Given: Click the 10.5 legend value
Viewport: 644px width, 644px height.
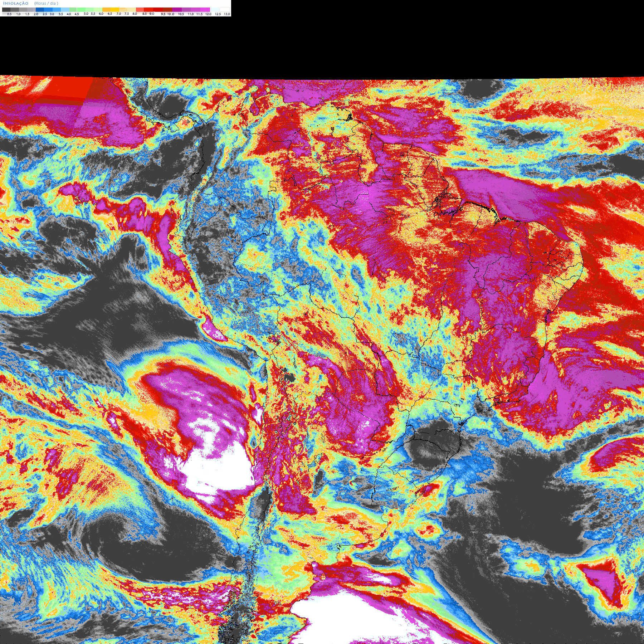Looking at the screenshot, I should coord(181,14).
